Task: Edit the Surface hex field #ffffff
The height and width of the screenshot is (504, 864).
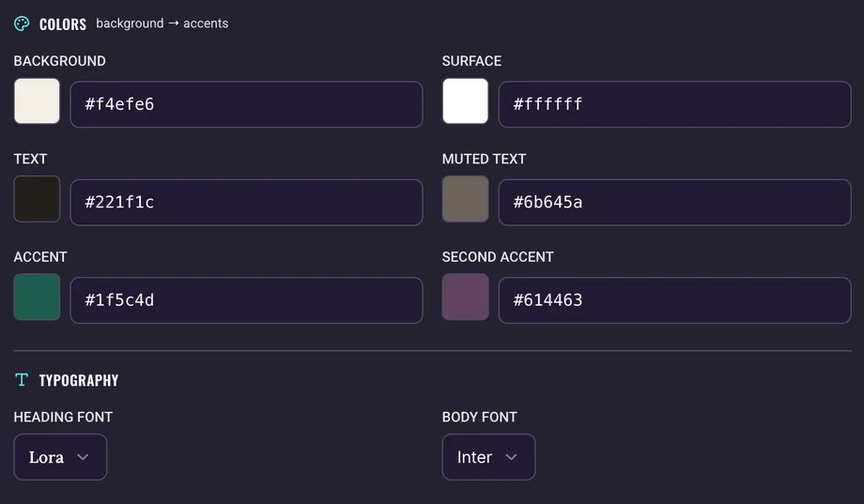Action: tap(674, 104)
